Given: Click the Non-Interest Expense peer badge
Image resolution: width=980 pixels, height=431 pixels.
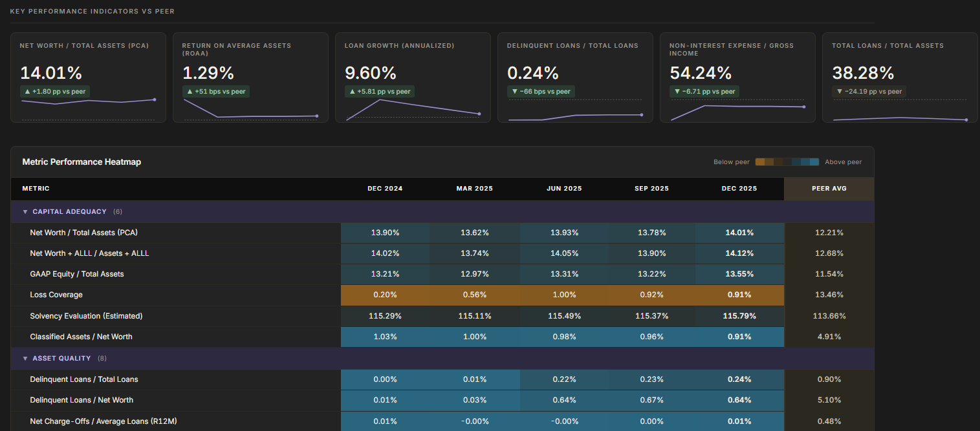Looking at the screenshot, I should pyautogui.click(x=704, y=92).
